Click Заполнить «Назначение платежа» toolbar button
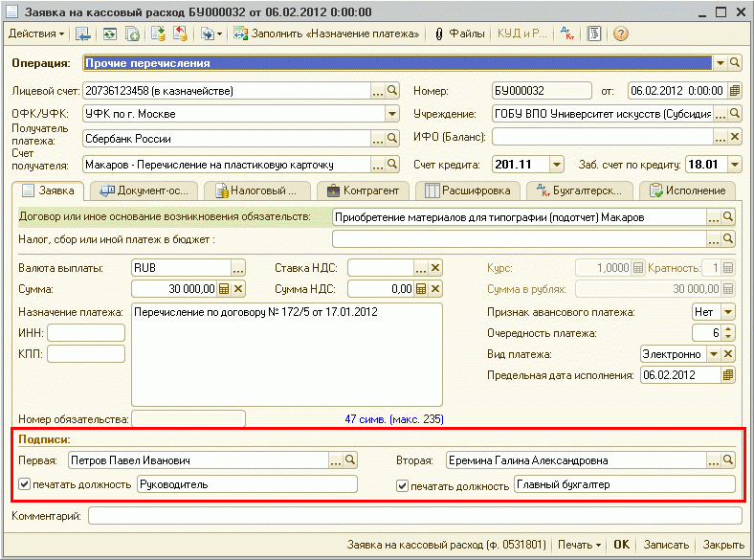The image size is (754, 560). tap(327, 34)
